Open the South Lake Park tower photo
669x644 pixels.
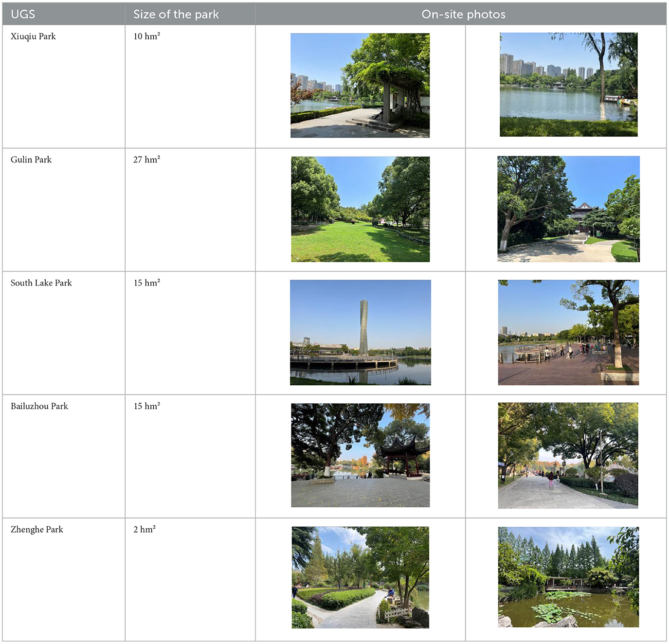(360, 332)
